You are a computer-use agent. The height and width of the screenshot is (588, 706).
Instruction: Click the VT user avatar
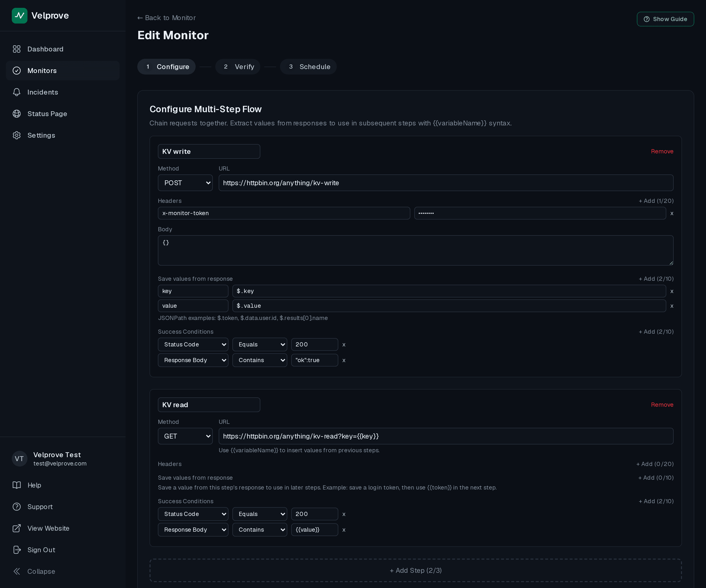click(x=20, y=459)
